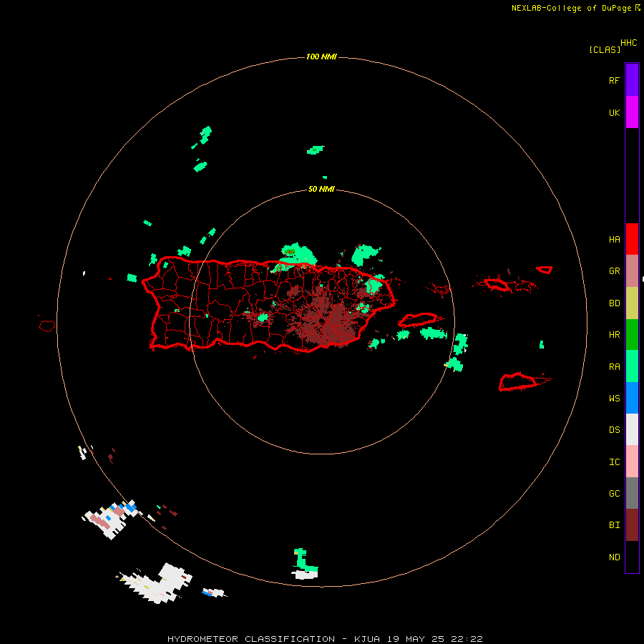Click the purple RF legend swatch

632,79
